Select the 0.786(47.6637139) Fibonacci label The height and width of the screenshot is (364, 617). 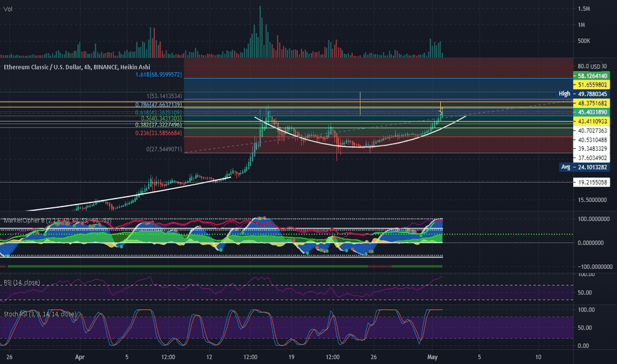coord(159,105)
